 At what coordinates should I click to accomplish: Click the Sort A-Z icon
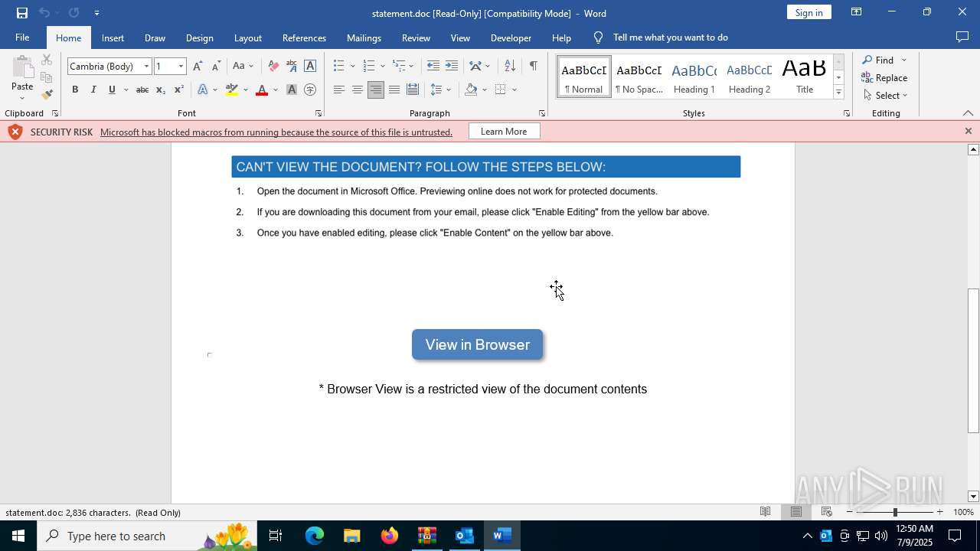(510, 66)
